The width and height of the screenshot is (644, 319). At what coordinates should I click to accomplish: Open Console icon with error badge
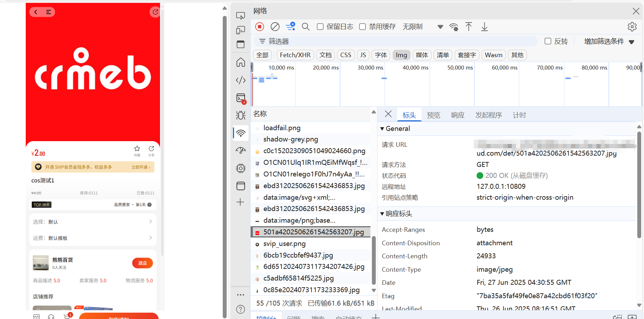(241, 98)
